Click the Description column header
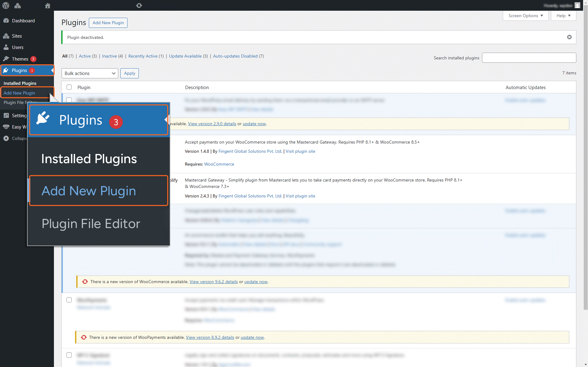The width and height of the screenshot is (588, 367). point(197,87)
